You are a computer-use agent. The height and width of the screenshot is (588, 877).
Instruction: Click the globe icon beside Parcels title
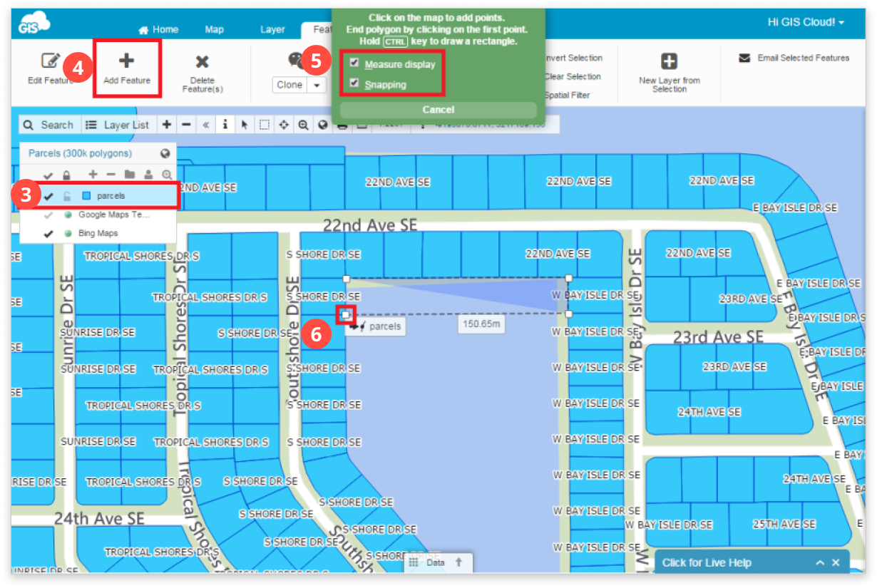pos(165,153)
